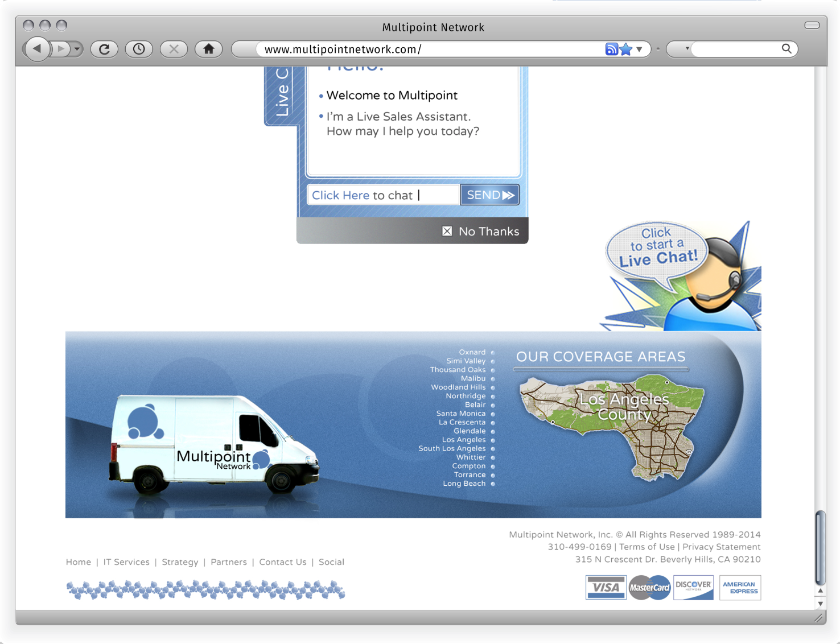Viewport: 840px width, 644px height.
Task: Open browsing history clock button
Action: point(139,49)
